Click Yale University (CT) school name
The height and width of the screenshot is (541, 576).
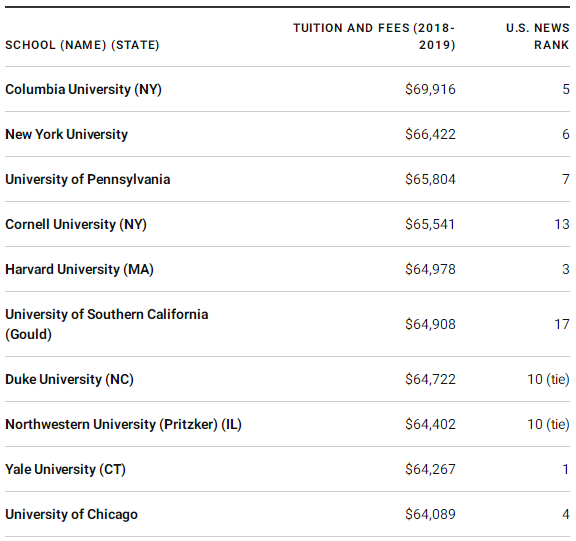click(x=65, y=469)
